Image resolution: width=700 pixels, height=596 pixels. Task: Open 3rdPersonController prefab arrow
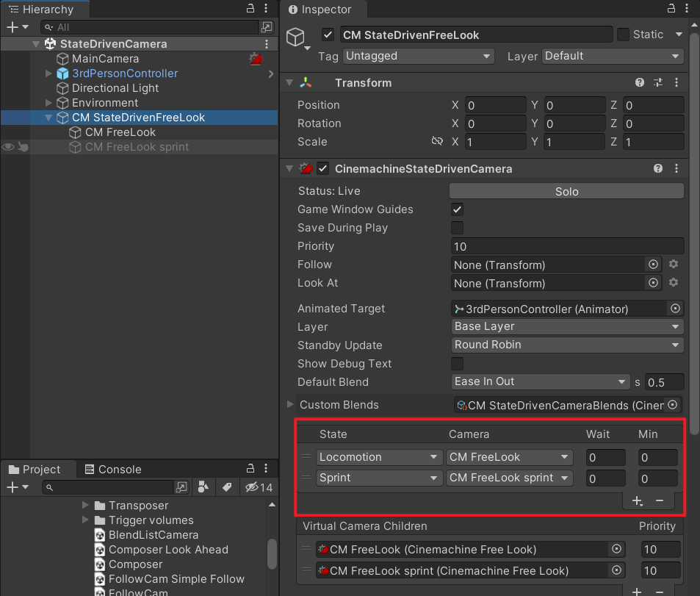(x=270, y=73)
